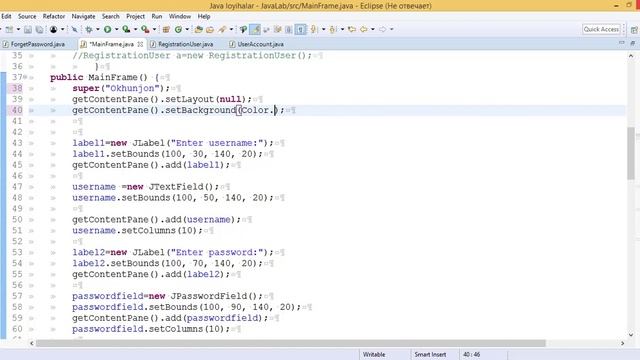Toggle Word Wrap toolbar icon
Viewport: 640px width, 360px height.
(267, 29)
